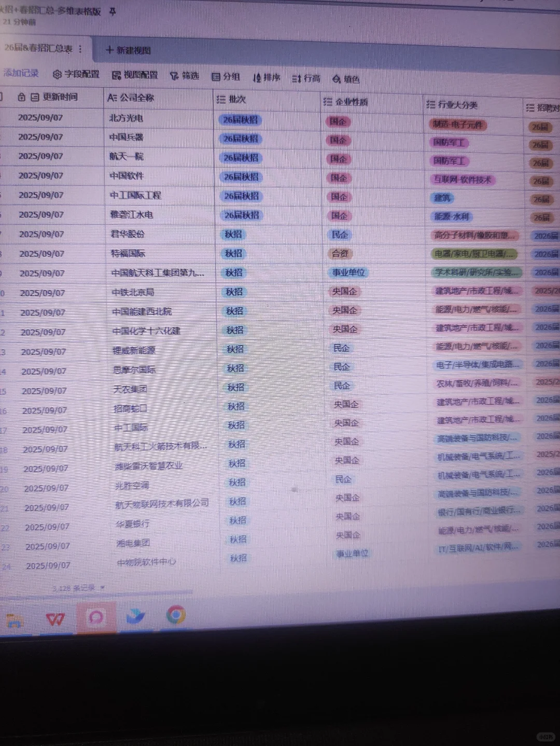Click 添加记录 to add a record
The image size is (560, 746).
(21, 73)
